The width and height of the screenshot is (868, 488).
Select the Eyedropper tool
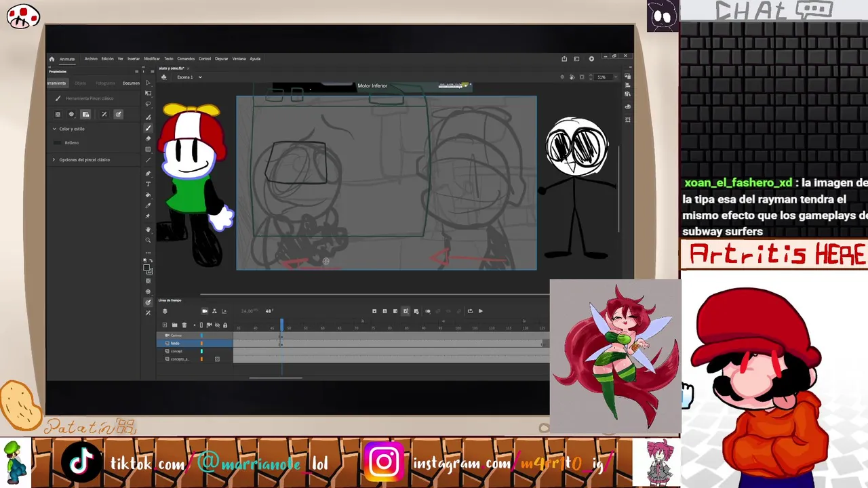(148, 205)
